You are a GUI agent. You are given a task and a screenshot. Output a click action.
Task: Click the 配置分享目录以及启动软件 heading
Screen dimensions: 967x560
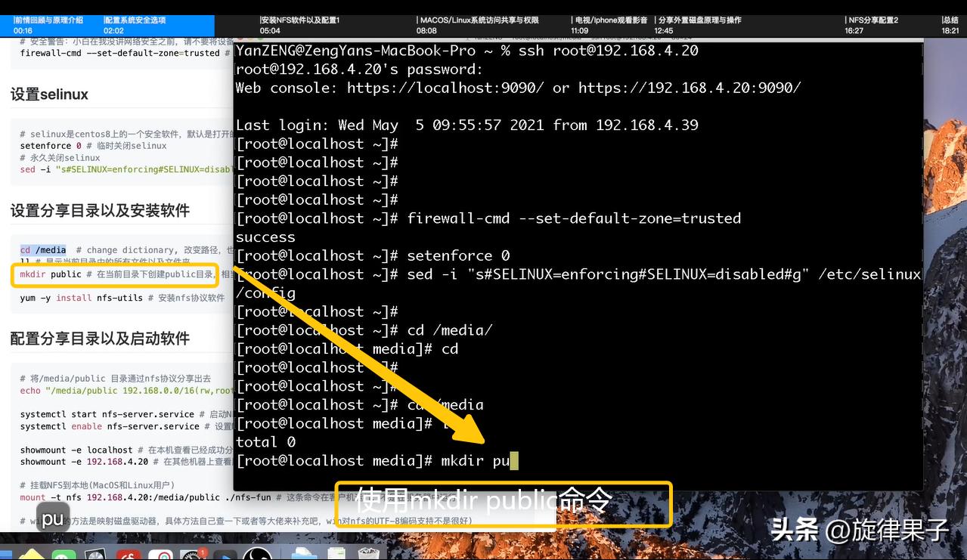[x=100, y=339]
